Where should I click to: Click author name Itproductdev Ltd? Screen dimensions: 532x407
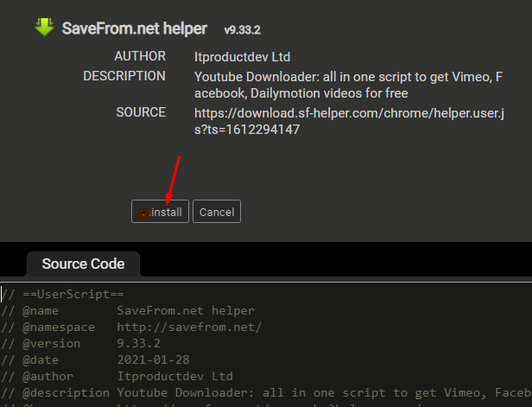click(242, 57)
